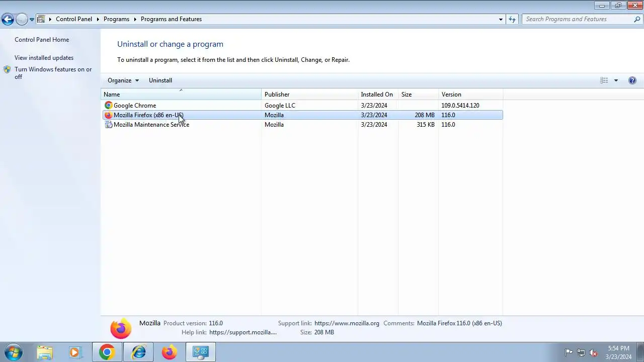Click the search magnifier icon

click(x=637, y=19)
